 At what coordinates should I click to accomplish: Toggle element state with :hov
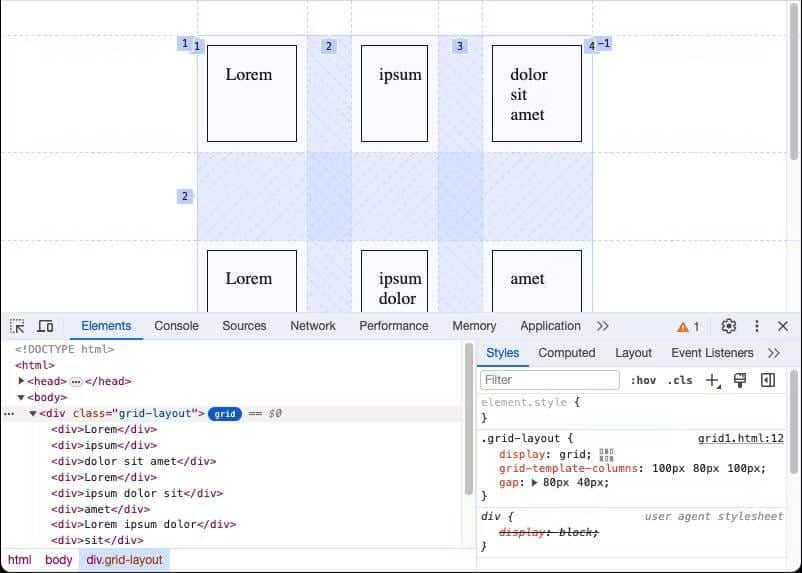643,380
